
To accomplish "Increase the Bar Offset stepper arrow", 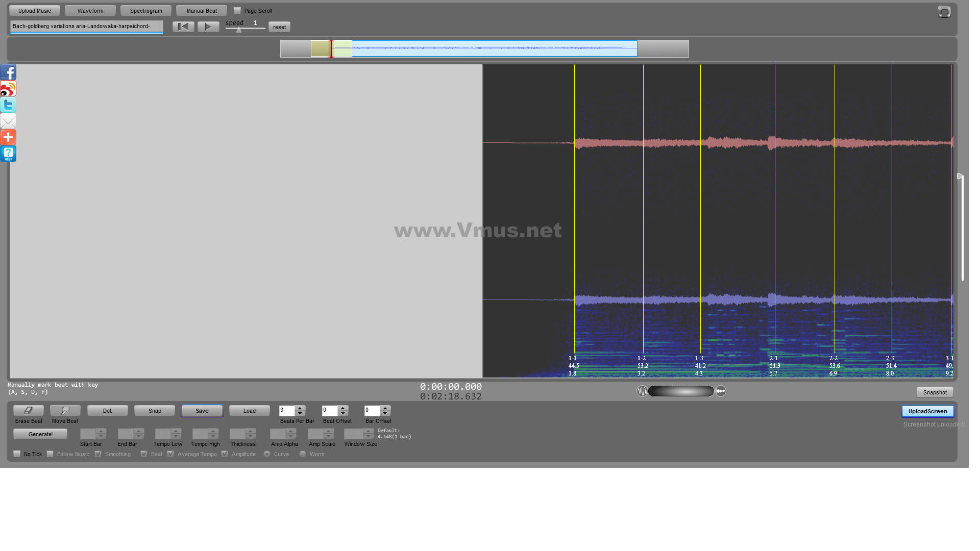I will [x=385, y=408].
